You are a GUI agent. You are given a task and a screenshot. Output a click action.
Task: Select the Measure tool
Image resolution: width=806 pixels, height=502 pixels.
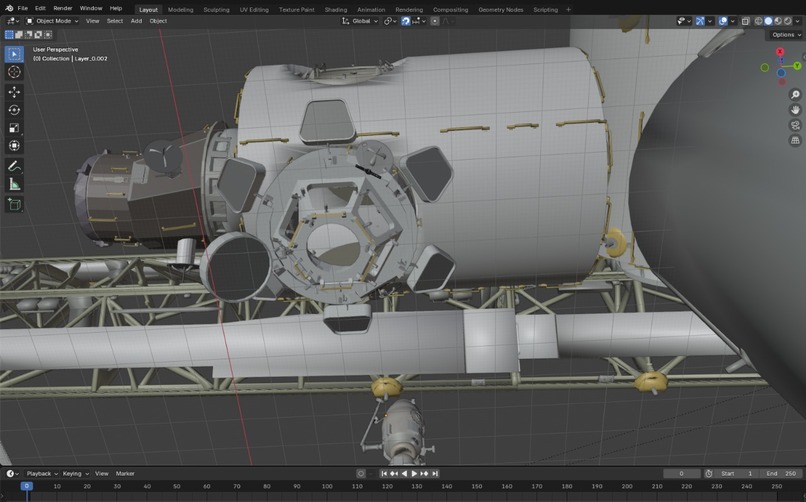(14, 184)
